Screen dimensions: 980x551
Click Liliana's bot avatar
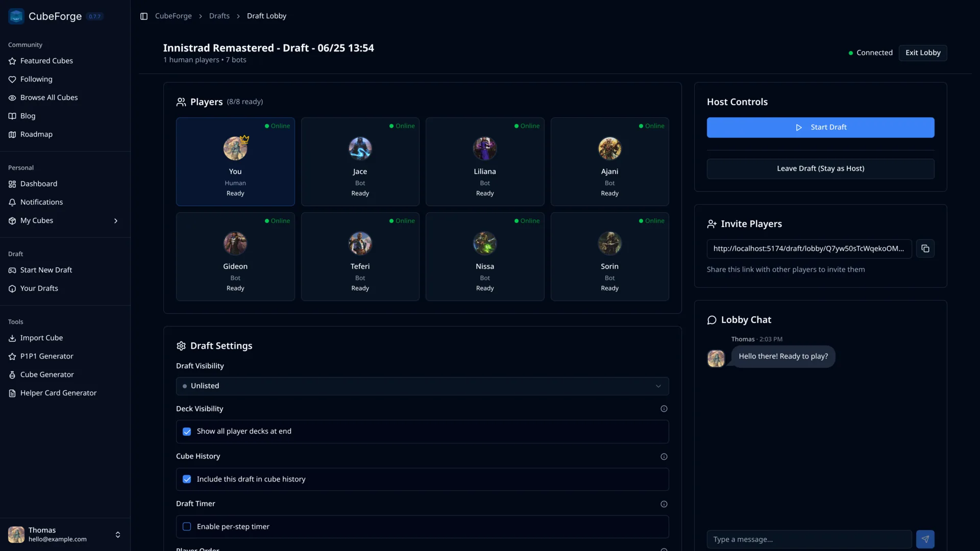485,148
